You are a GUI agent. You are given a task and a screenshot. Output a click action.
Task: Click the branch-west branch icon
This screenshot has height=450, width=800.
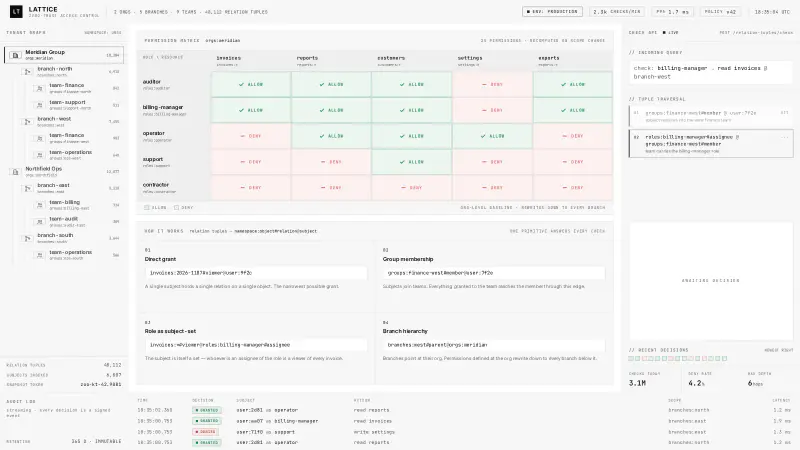click(x=27, y=122)
